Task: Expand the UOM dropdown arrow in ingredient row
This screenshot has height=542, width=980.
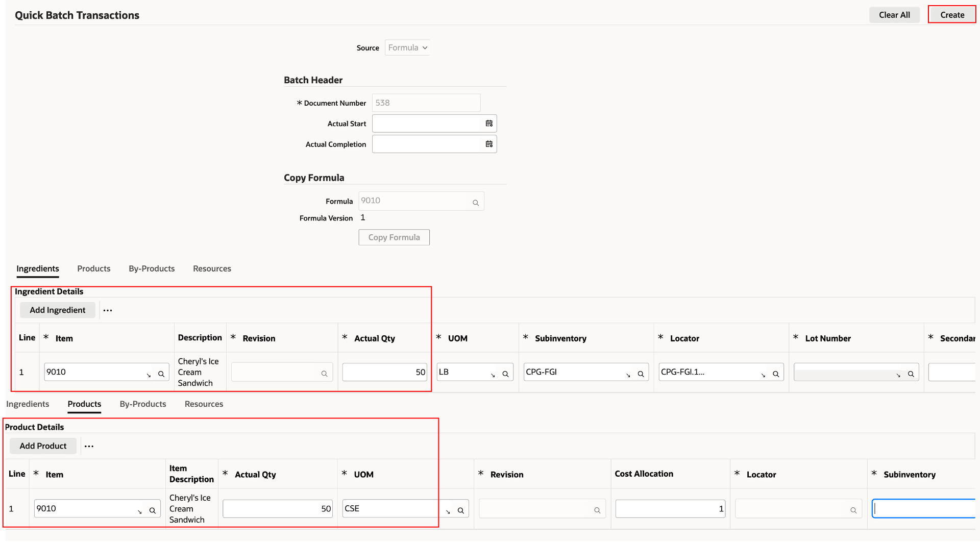Action: point(493,374)
